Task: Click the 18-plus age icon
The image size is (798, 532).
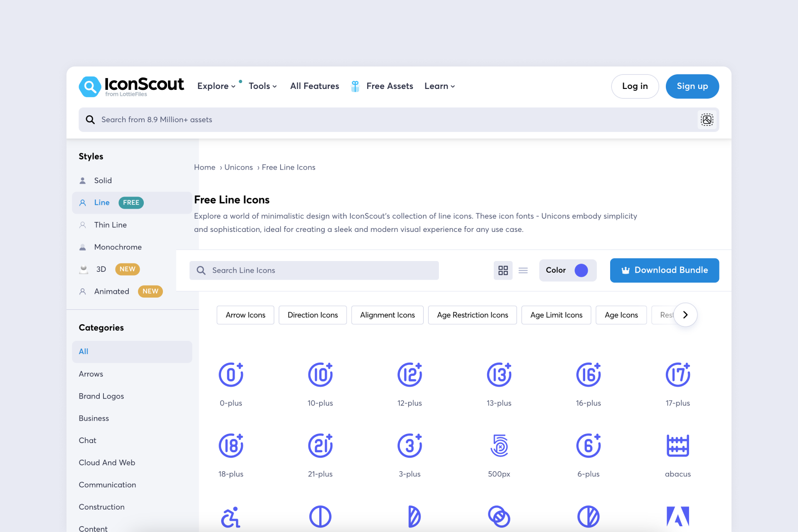Action: (x=231, y=446)
